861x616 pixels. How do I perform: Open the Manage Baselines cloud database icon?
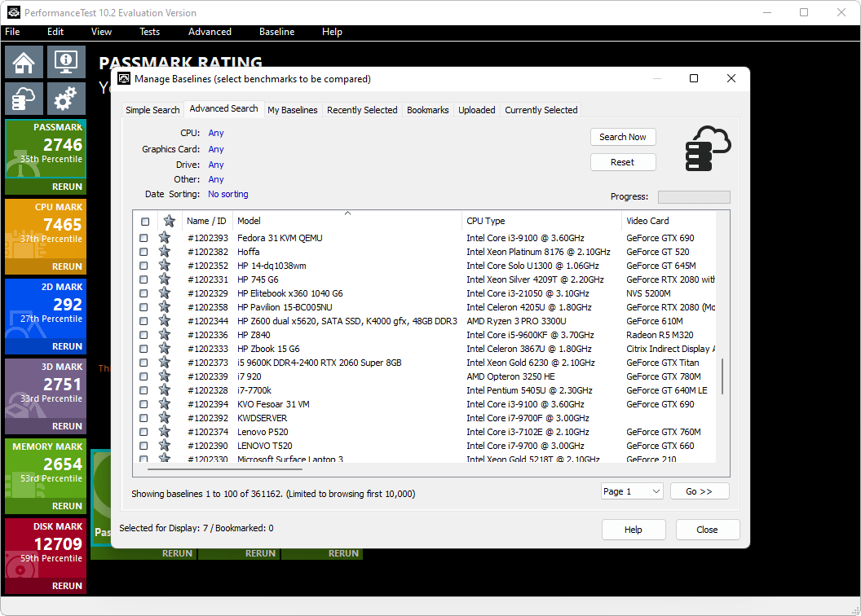point(24,99)
